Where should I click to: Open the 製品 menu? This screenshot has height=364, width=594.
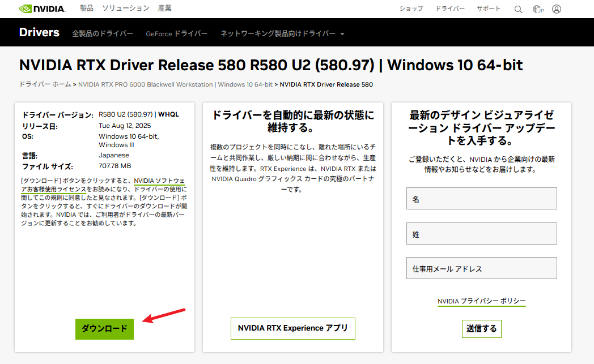pyautogui.click(x=87, y=8)
